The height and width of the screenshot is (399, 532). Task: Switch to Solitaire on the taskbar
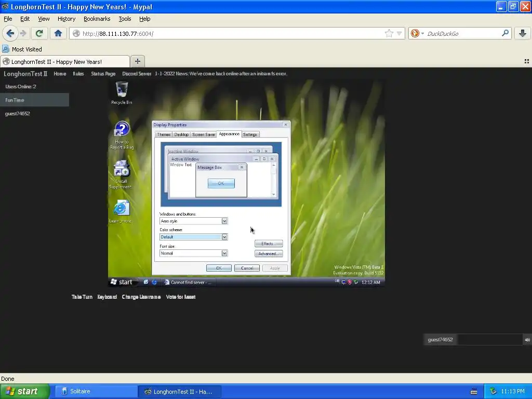tap(96, 391)
